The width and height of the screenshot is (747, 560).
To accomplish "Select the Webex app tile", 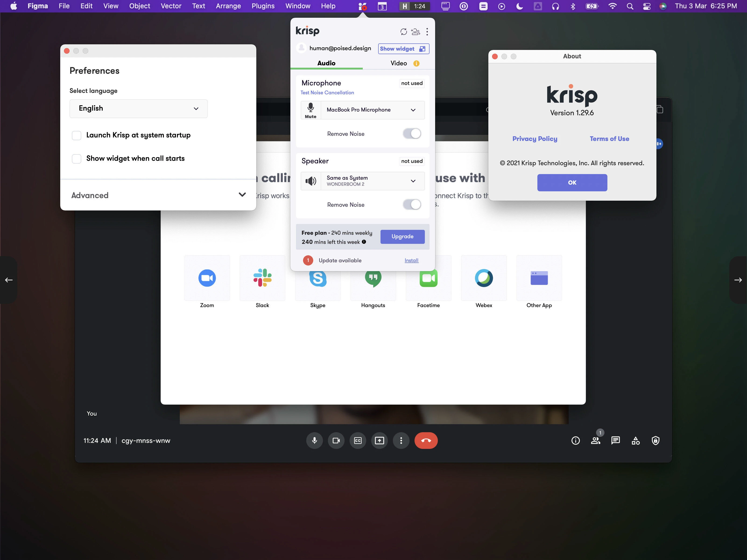I will [x=484, y=278].
